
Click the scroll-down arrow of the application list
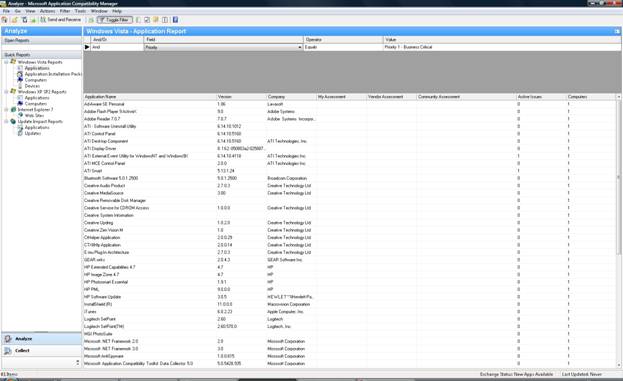tap(619, 364)
